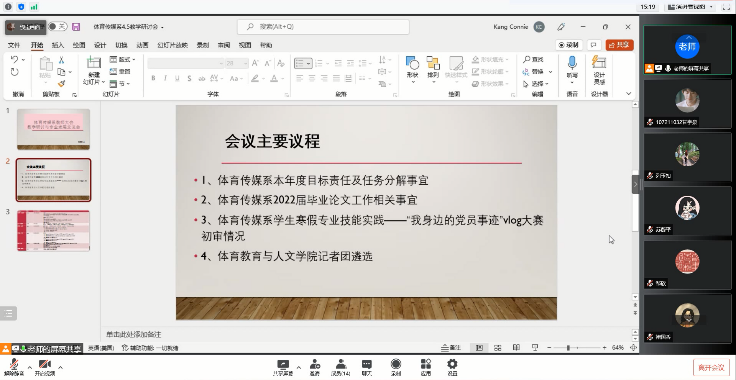
Task: Unmute the microphone in meeting toolbar
Action: tap(14, 367)
